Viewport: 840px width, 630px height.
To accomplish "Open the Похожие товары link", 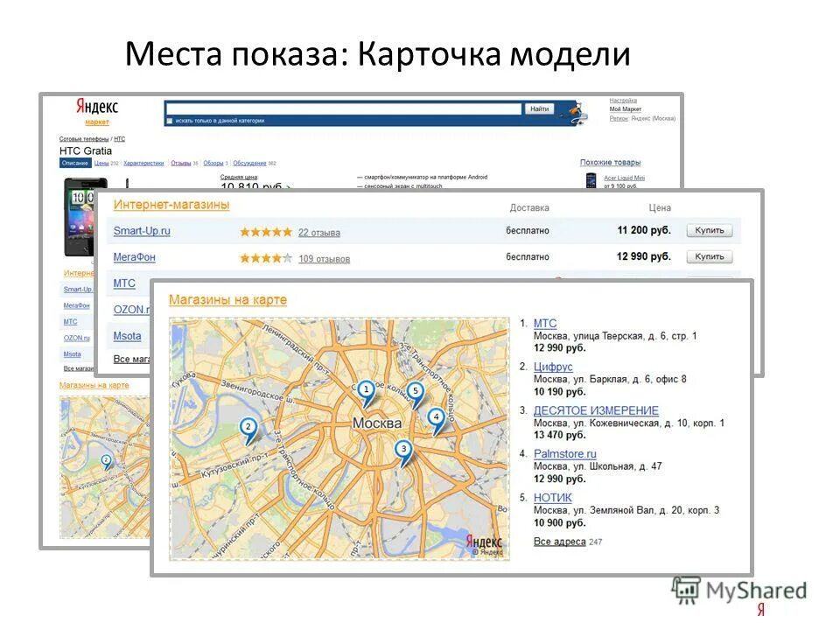I will click(612, 163).
